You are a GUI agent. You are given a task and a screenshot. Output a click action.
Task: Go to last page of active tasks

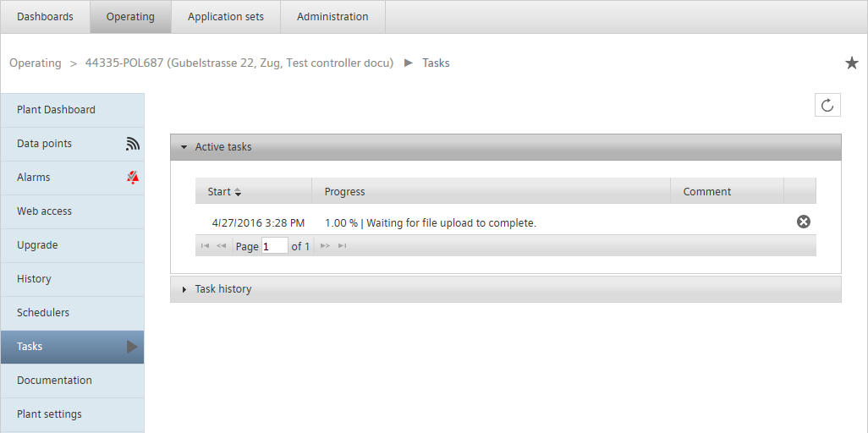click(342, 246)
